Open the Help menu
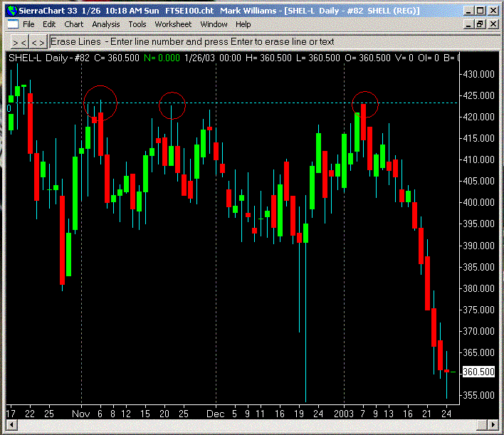The width and height of the screenshot is (504, 435). coord(243,24)
